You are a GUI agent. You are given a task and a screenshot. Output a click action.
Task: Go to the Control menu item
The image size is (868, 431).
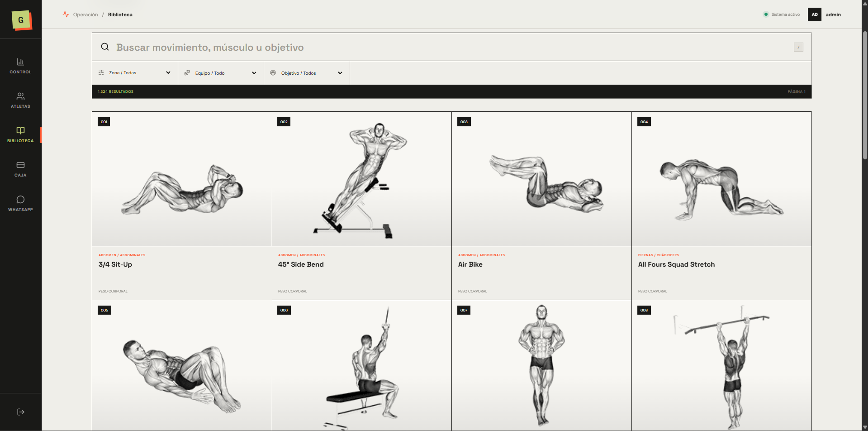click(x=20, y=66)
